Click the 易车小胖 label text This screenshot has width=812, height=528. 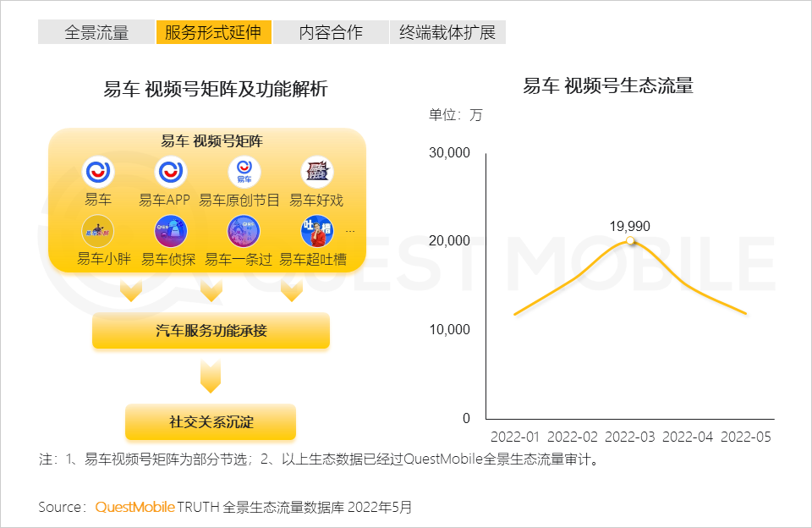coord(104,259)
